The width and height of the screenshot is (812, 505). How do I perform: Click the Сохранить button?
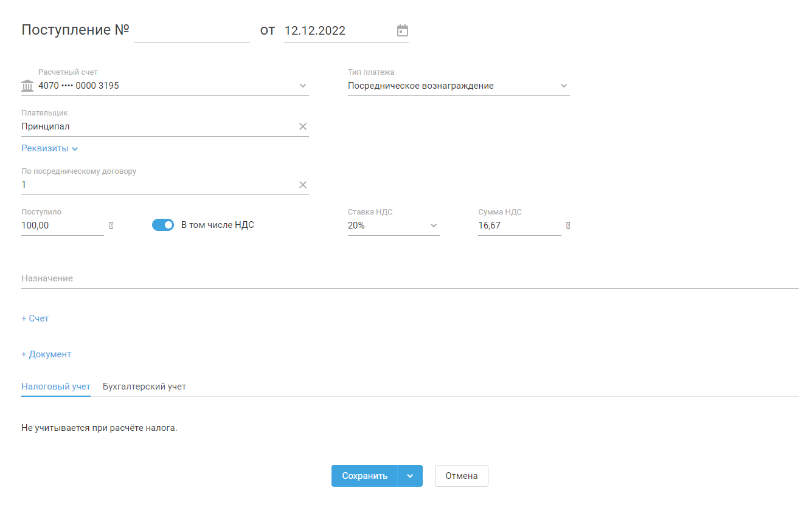[364, 476]
